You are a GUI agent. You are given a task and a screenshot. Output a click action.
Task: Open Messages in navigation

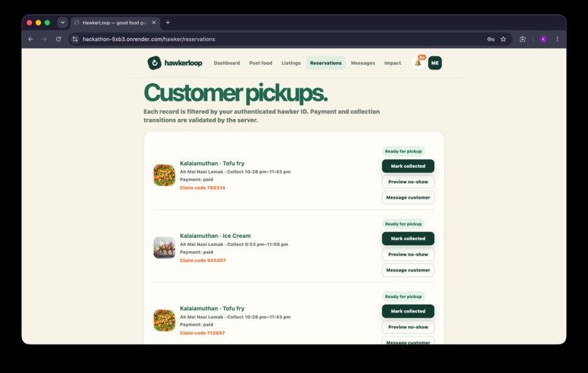363,63
